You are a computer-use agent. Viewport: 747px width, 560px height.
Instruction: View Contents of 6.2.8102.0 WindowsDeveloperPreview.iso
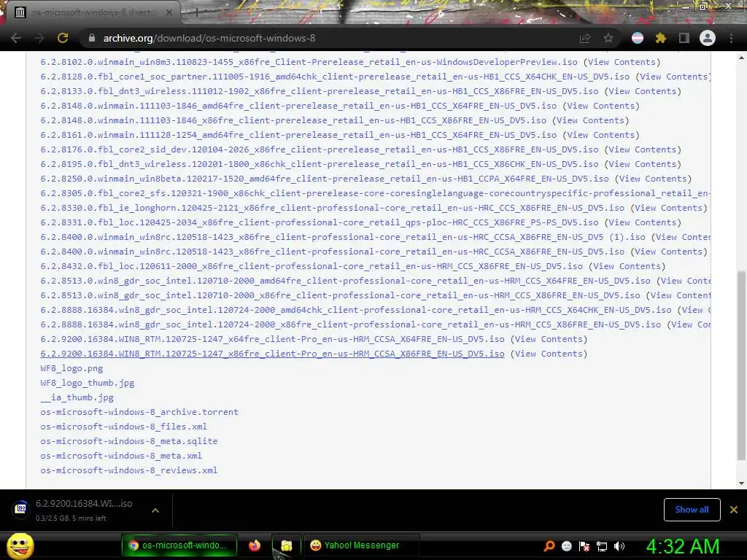pos(622,62)
